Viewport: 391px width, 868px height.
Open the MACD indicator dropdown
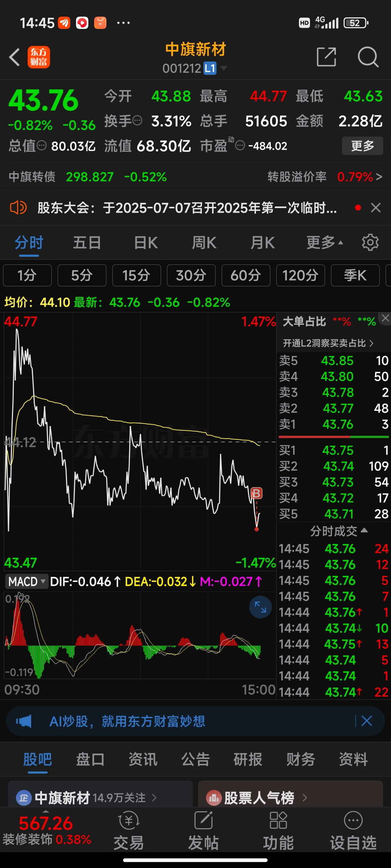click(x=26, y=582)
